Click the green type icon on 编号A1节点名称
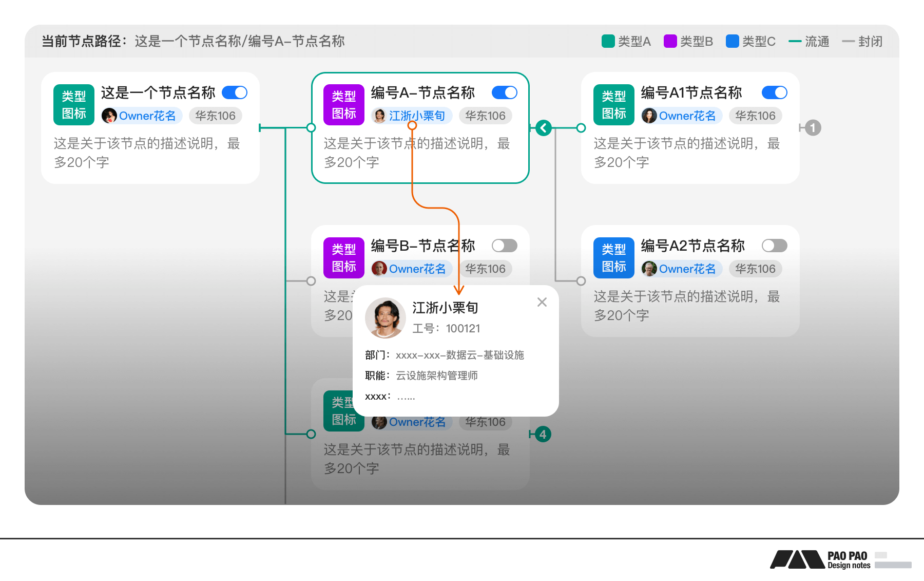 (613, 105)
